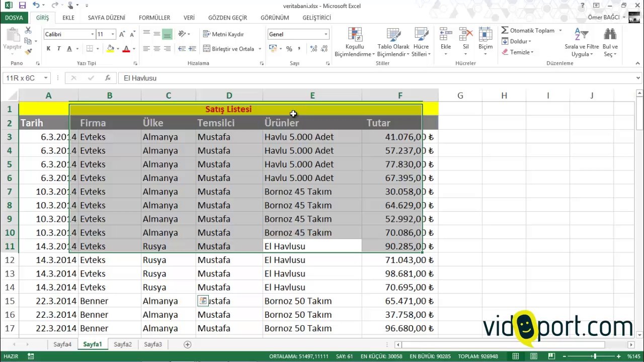The width and height of the screenshot is (644, 362).
Task: Click Otomatik Toplam autosum
Action: tap(528, 30)
